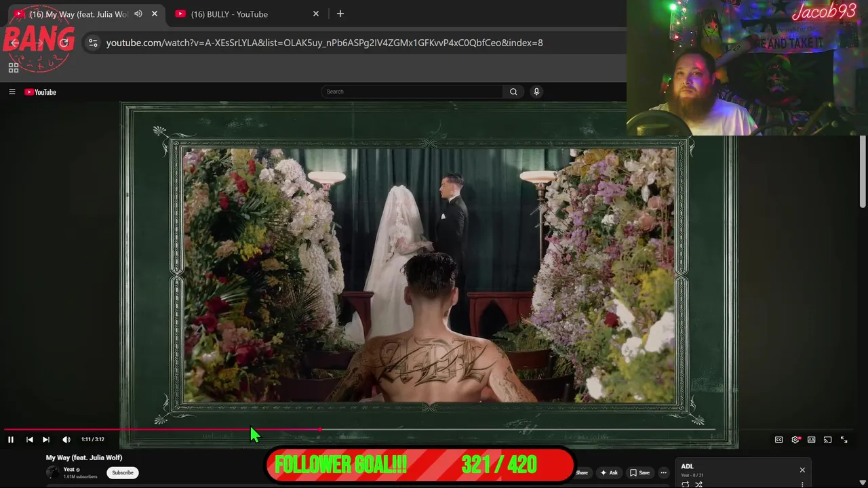Save video to a playlist
The height and width of the screenshot is (488, 868).
[x=639, y=472]
